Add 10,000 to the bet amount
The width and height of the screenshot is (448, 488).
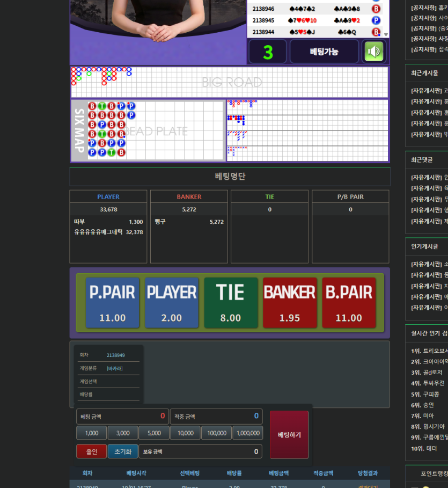click(186, 433)
